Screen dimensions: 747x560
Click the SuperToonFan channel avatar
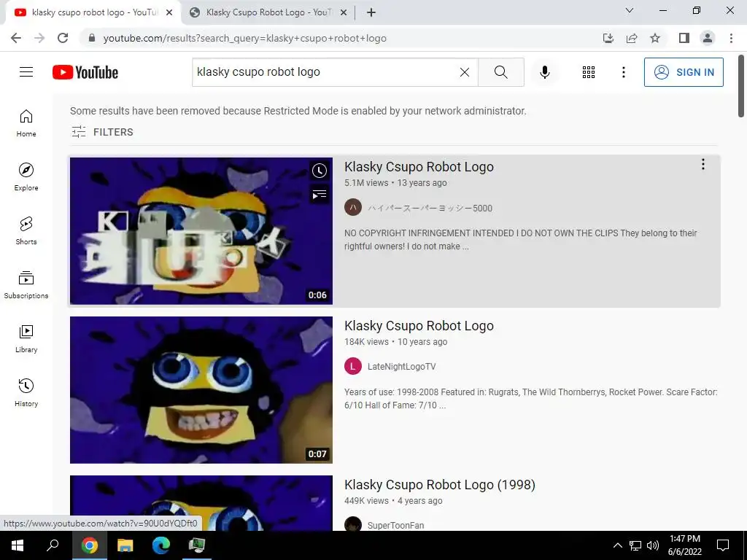[x=353, y=524]
